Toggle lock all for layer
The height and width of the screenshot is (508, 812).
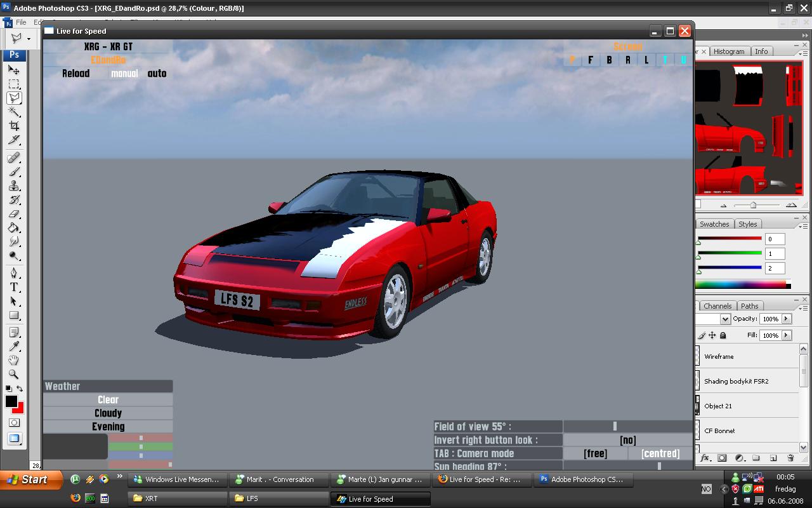click(x=723, y=335)
